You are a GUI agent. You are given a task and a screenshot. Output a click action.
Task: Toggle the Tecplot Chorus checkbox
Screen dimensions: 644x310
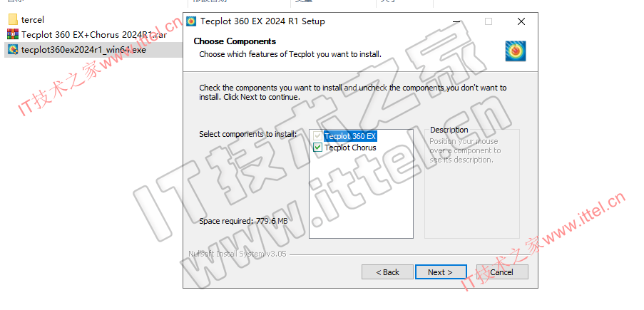point(317,148)
